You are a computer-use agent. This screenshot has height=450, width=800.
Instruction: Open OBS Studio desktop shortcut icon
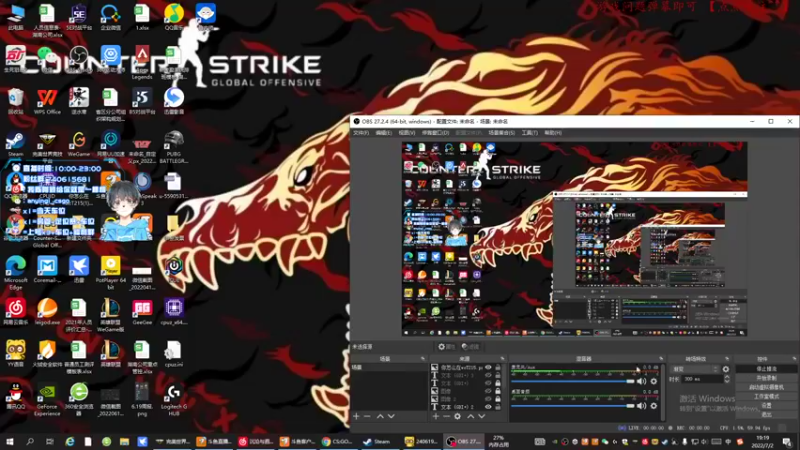click(79, 58)
